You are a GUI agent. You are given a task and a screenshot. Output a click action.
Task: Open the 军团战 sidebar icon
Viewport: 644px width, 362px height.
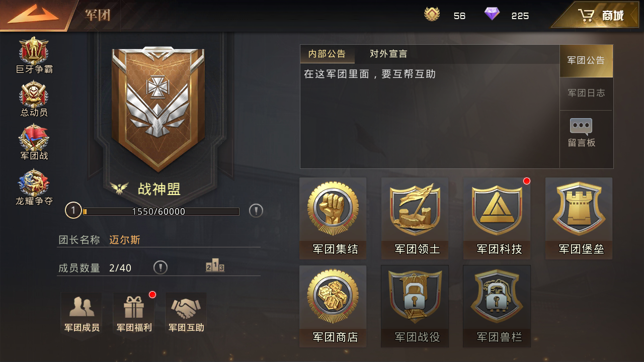coord(34,142)
